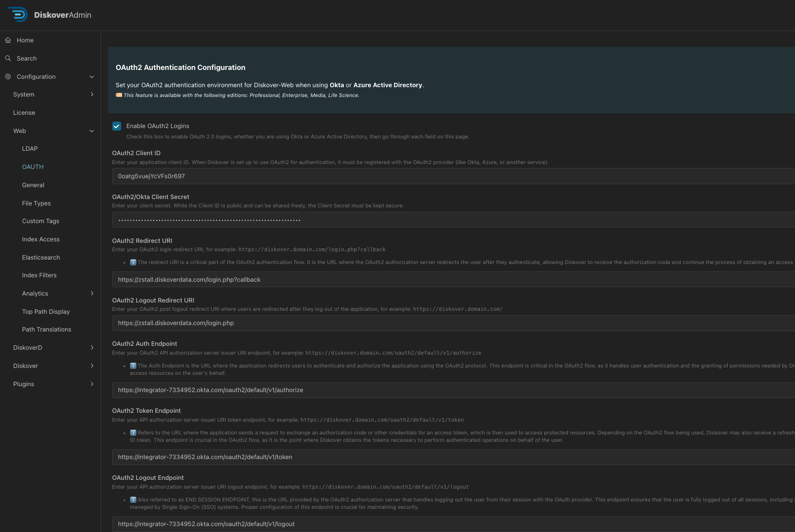Click the OAuth2 Auth Endpoint field

coord(453,390)
